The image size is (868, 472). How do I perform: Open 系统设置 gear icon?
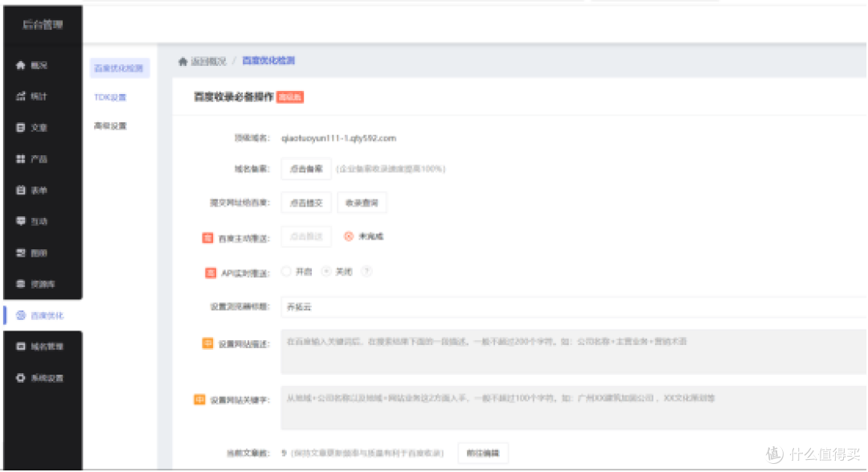[20, 378]
